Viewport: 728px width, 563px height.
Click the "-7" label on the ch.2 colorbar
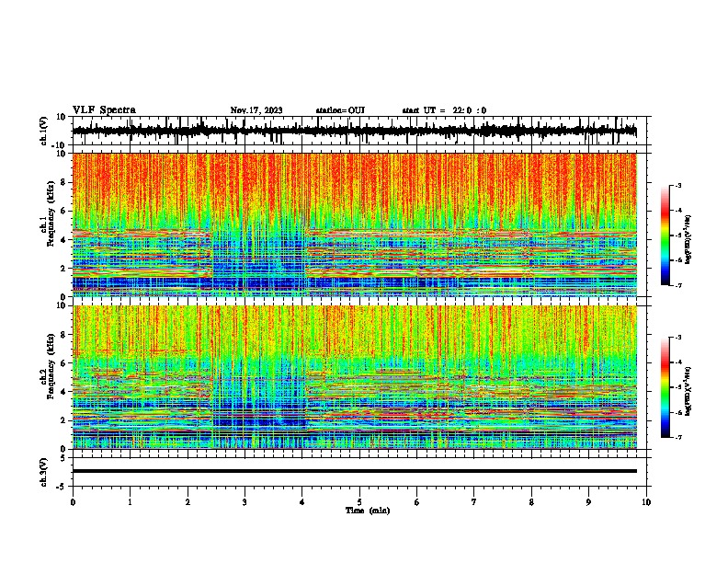pyautogui.click(x=677, y=437)
